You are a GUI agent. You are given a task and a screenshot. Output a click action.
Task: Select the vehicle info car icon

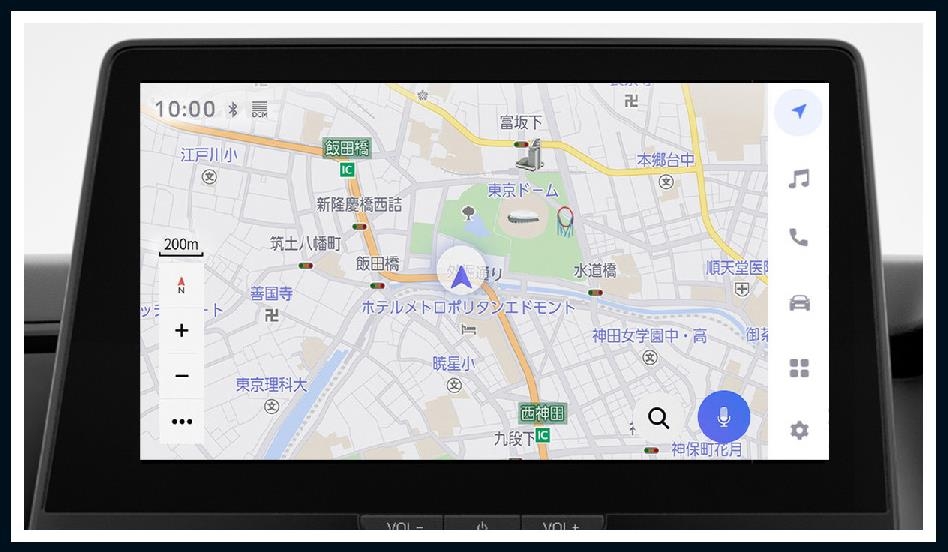point(798,303)
